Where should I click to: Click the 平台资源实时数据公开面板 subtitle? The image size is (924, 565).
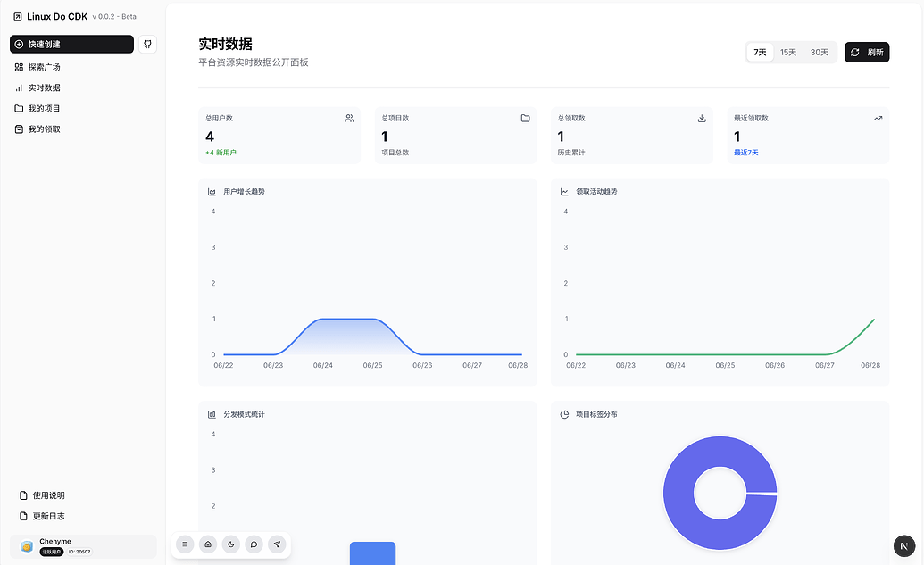(254, 62)
